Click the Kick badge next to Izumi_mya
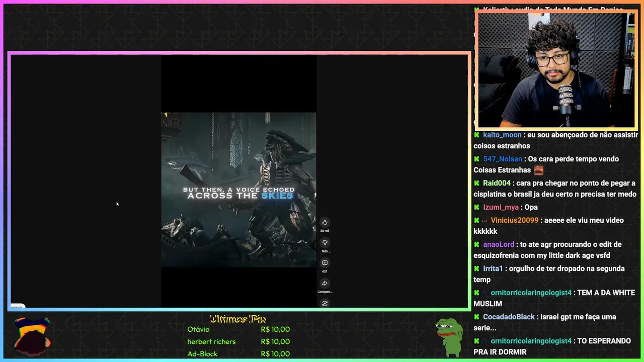 point(476,207)
